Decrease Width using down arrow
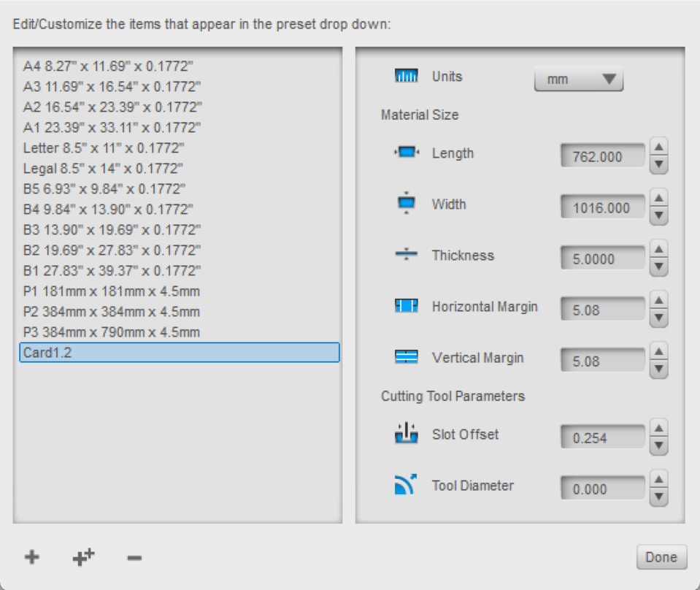Screen dimensions: 700x590 658,216
